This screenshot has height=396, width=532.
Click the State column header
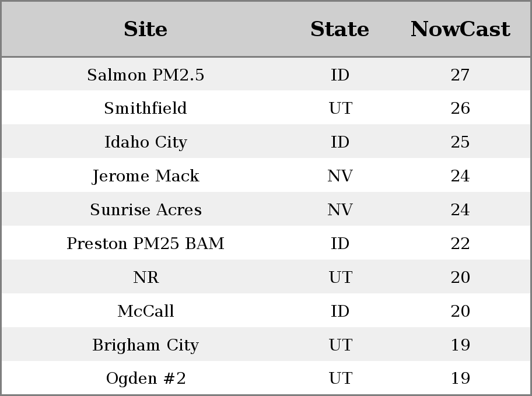point(339,29)
